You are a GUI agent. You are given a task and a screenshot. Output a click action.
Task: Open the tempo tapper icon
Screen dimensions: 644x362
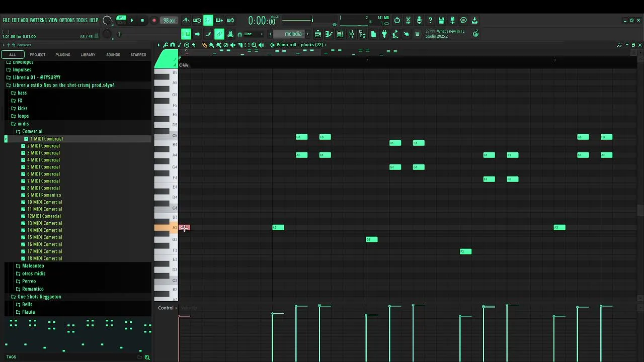pos(395,34)
